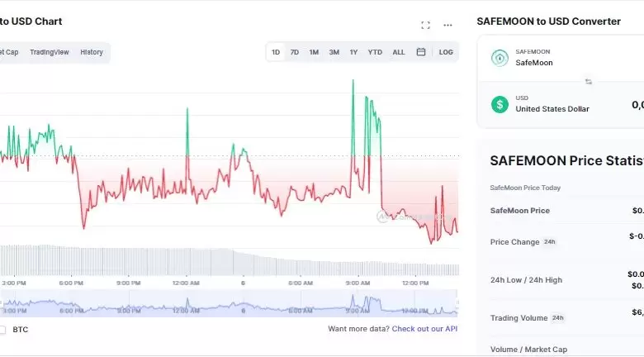Select the 1D time range
644x357 pixels.
[276, 52]
